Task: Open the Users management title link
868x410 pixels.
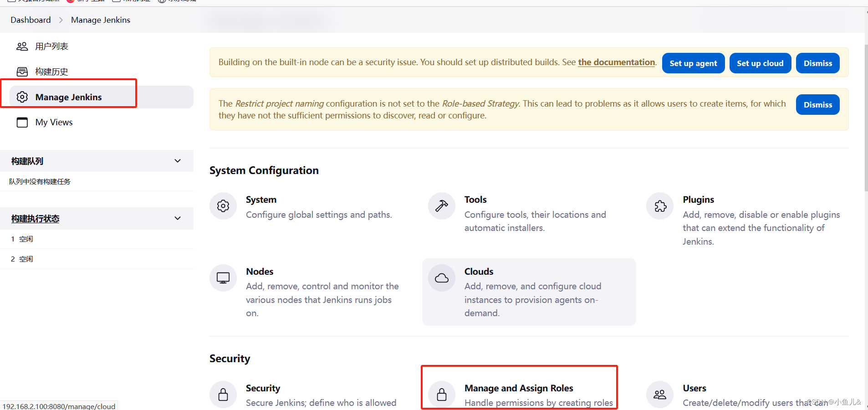Action: coord(694,388)
